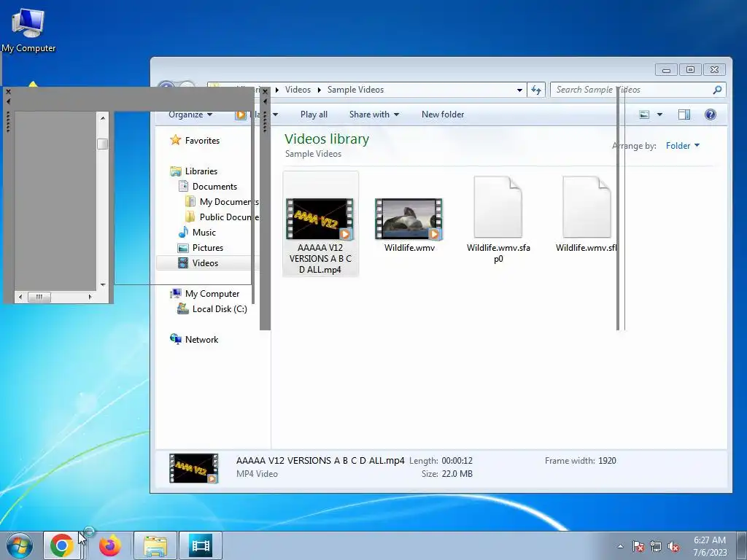Click the gray panel's horizontal scroll thumb
Viewport: 747px width, 560px height.
click(39, 297)
